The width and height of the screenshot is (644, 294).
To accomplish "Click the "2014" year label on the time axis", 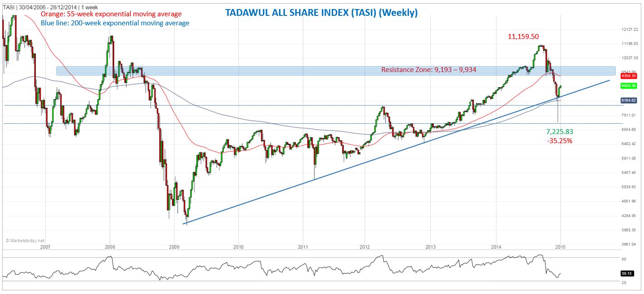I will tap(496, 247).
